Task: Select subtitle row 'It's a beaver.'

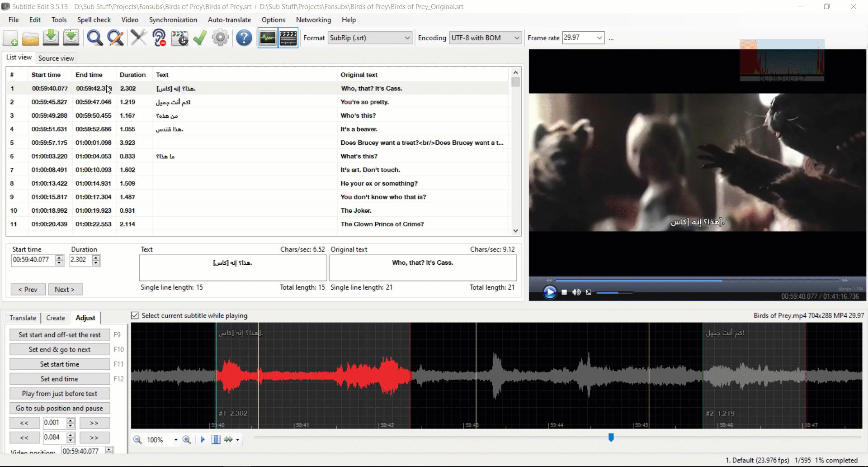Action: 258,129
